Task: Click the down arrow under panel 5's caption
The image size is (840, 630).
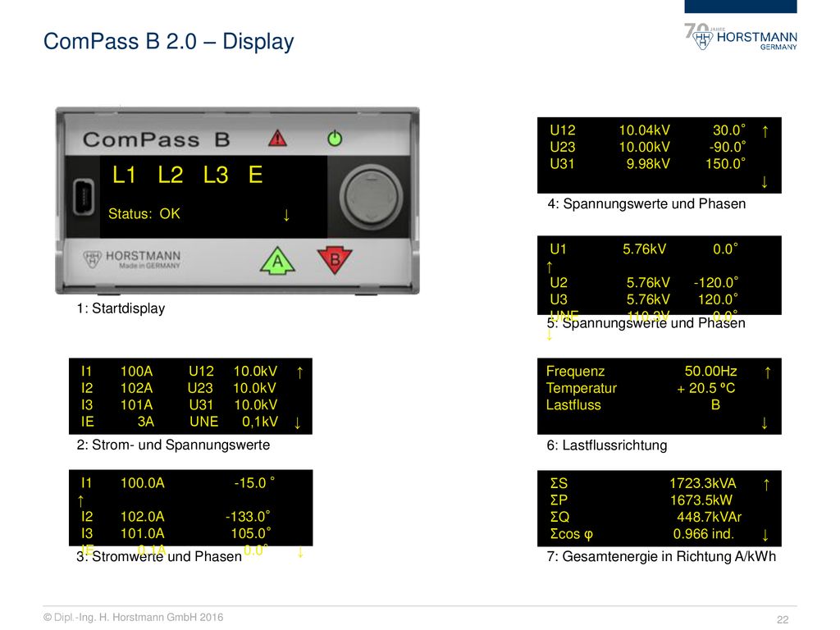Action: [549, 335]
